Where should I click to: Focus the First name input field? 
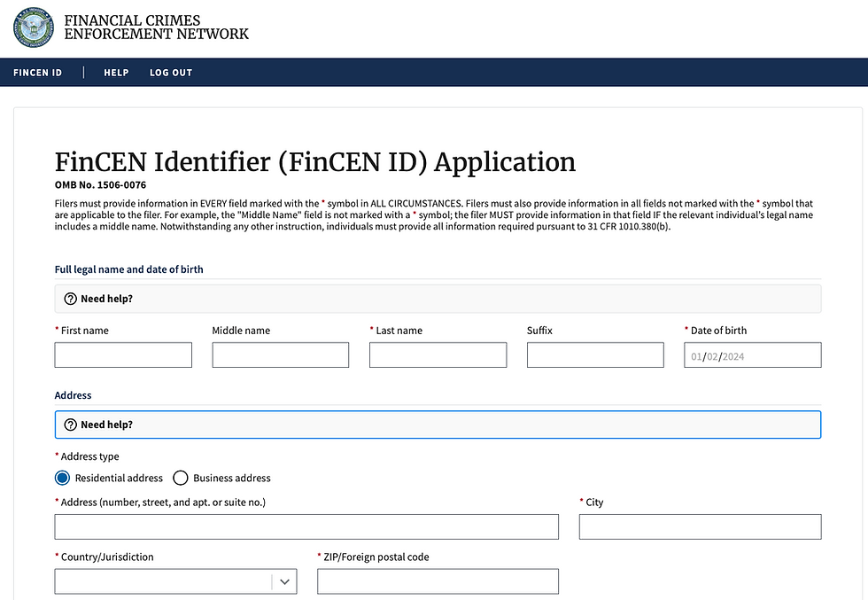coord(123,355)
